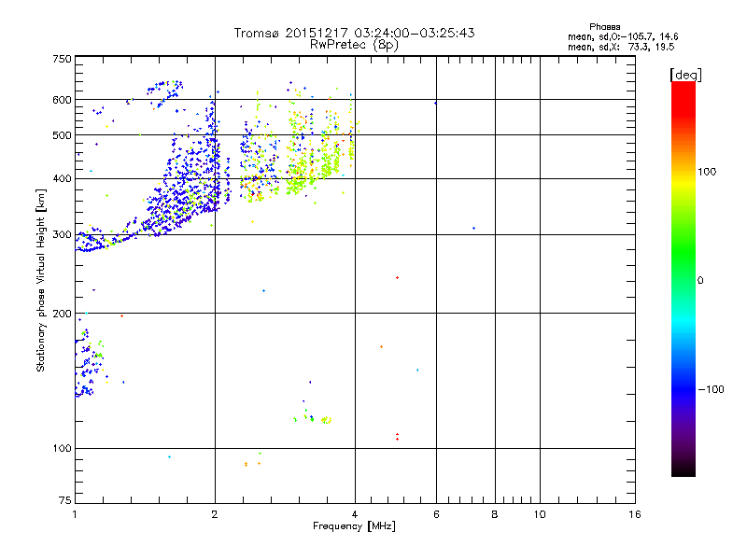
Task: Click the x-axis tick label '1'
Action: (75, 514)
